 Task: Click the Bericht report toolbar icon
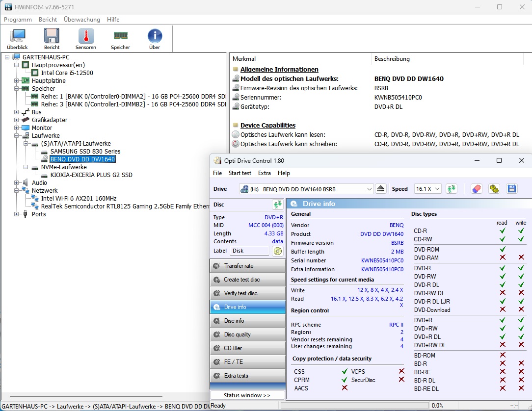click(52, 39)
